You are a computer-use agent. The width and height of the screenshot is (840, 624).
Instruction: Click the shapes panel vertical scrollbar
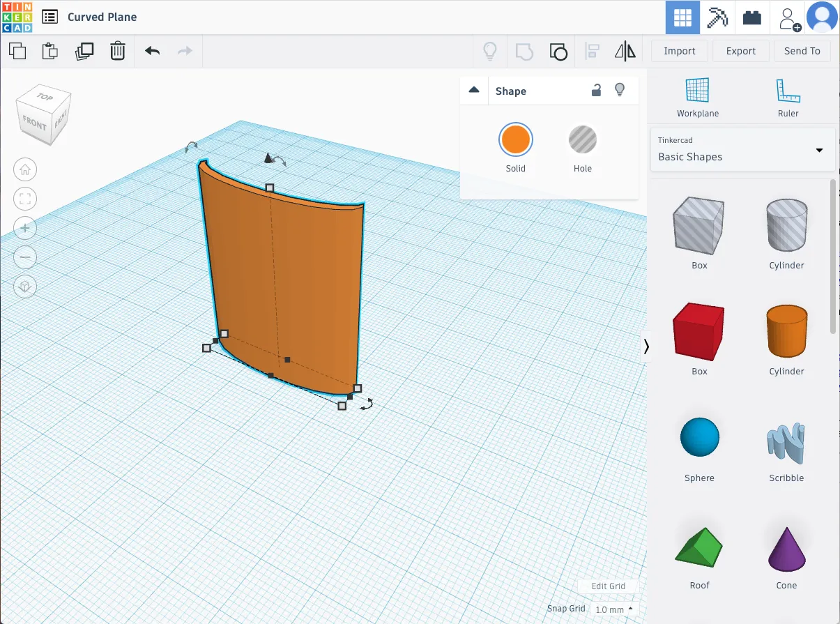(x=833, y=256)
